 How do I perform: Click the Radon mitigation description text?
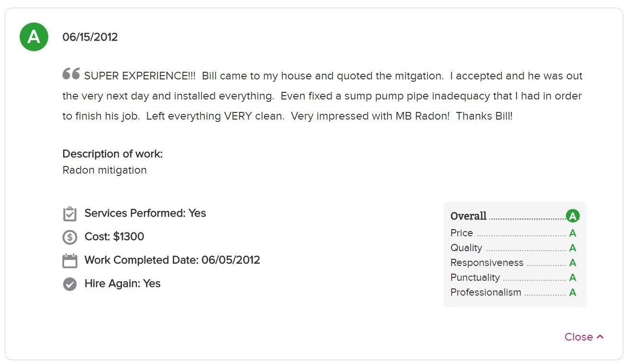tap(105, 170)
